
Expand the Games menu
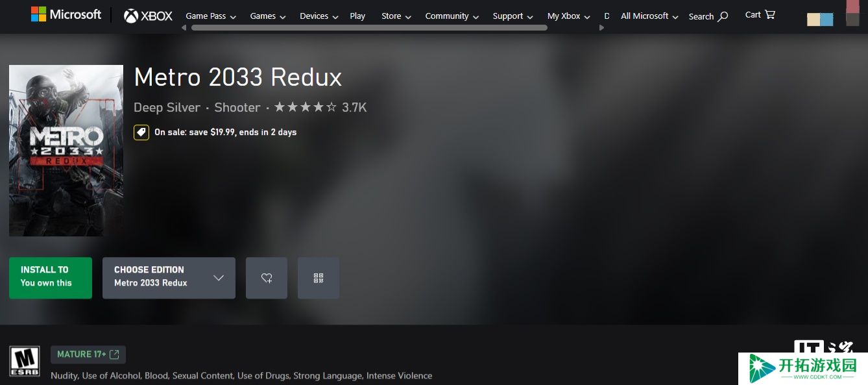point(268,16)
